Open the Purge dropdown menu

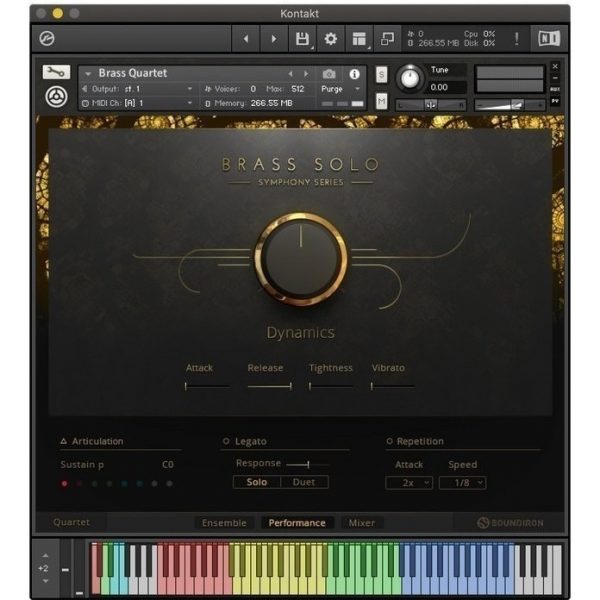[341, 89]
